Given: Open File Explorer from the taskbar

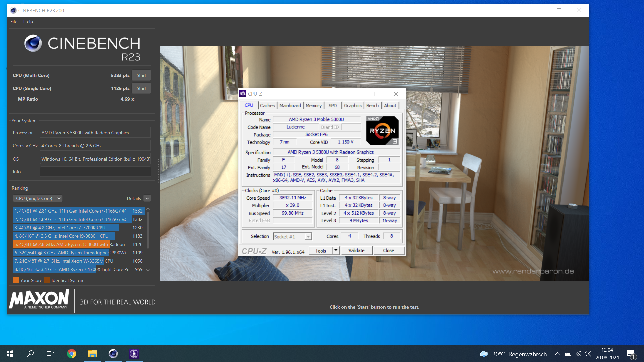Looking at the screenshot, I should 92,354.
